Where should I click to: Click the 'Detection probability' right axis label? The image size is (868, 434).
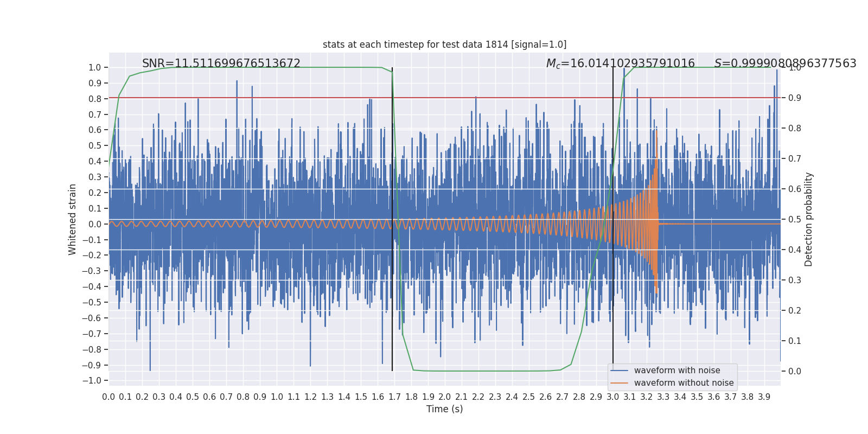pyautogui.click(x=809, y=220)
